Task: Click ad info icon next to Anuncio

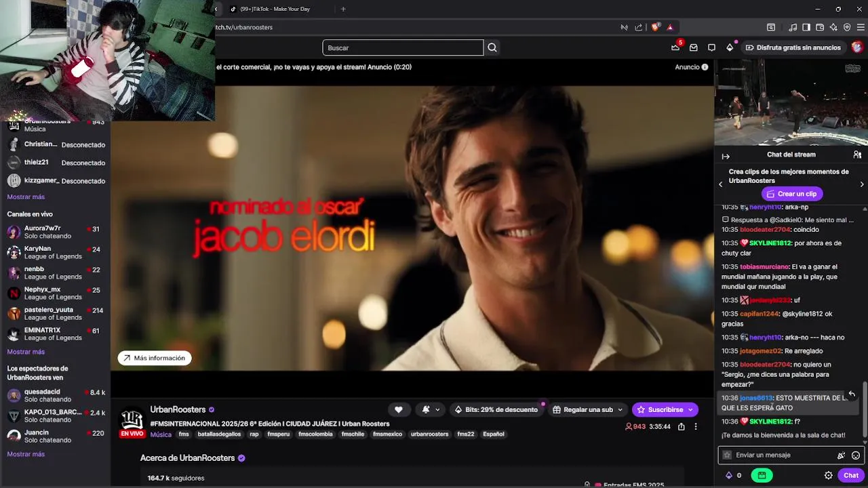Action: (705, 67)
